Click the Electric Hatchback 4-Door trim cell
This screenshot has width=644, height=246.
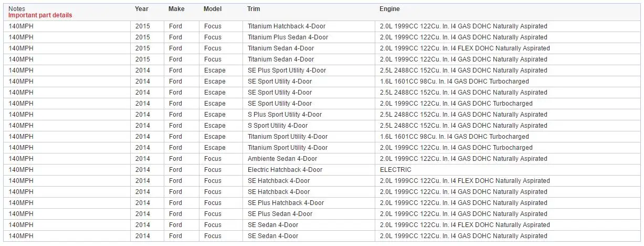point(285,170)
